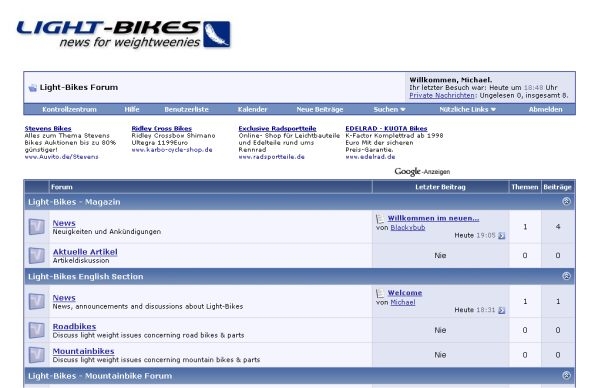
Task: Collapse the Light-Bikes - Magazin category
Action: [x=566, y=201]
